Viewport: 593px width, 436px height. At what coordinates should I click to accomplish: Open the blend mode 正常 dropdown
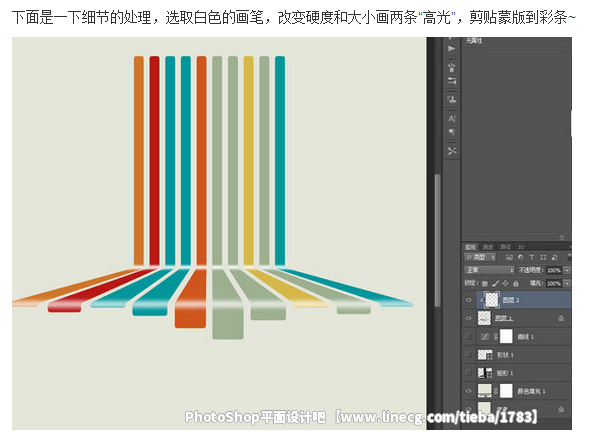(489, 270)
